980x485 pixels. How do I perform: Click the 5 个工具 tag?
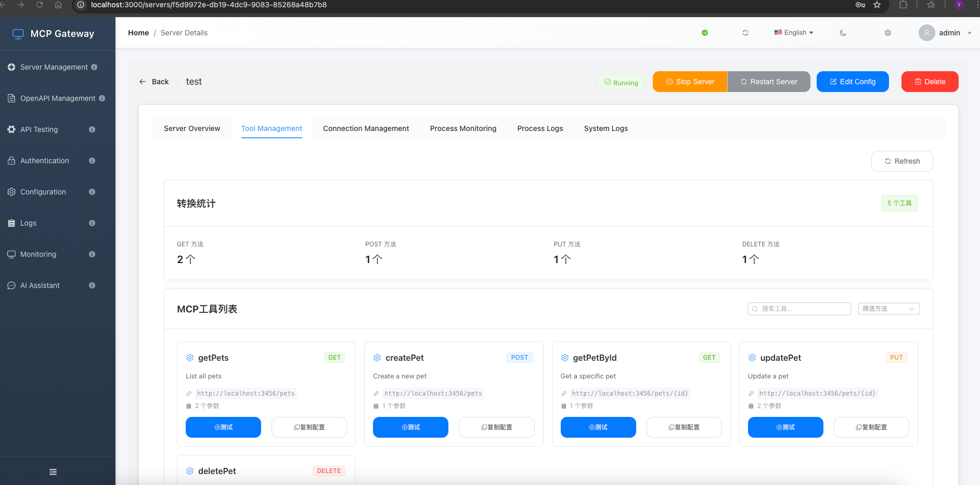click(899, 203)
